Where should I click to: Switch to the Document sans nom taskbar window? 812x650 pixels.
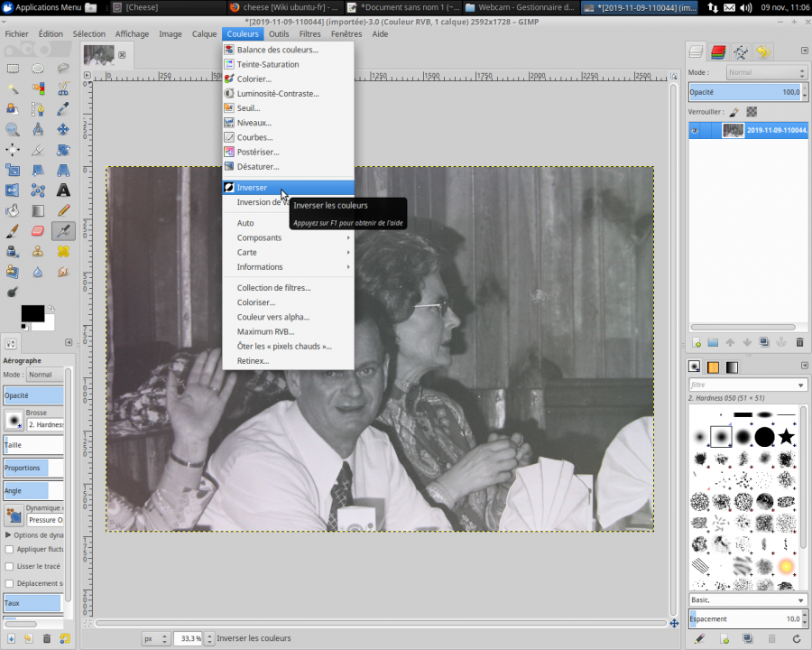(x=403, y=7)
